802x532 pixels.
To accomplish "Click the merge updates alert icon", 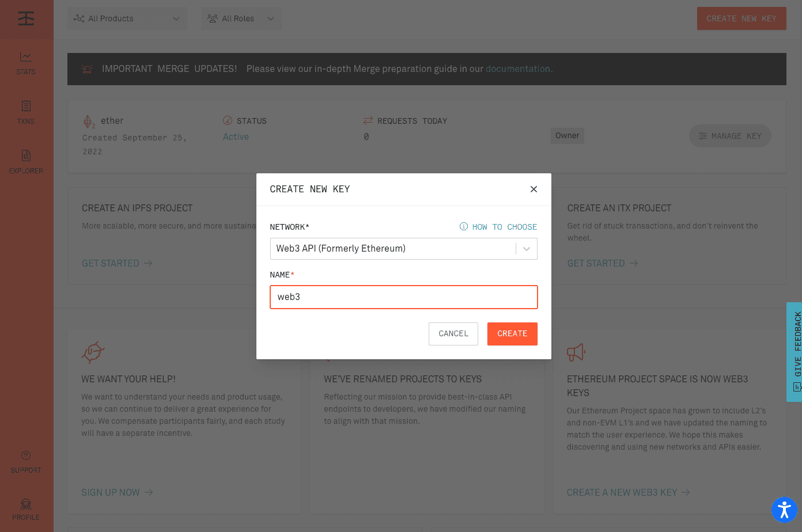I will 87,69.
